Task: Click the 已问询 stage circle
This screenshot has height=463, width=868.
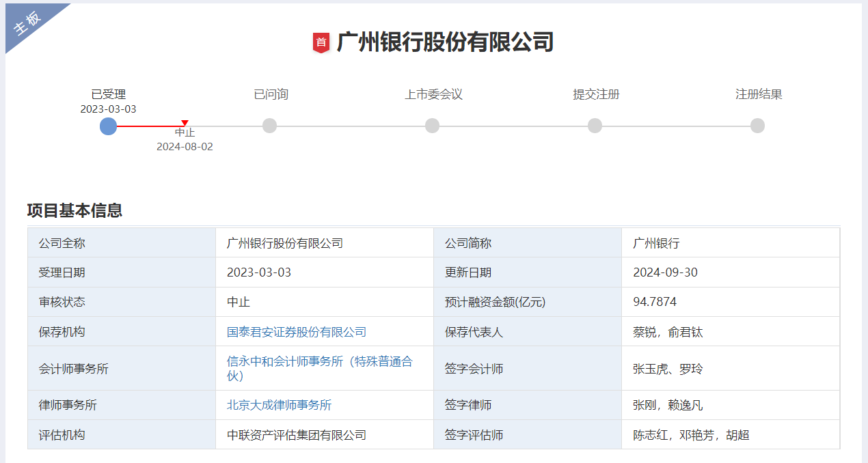Action: tap(269, 126)
